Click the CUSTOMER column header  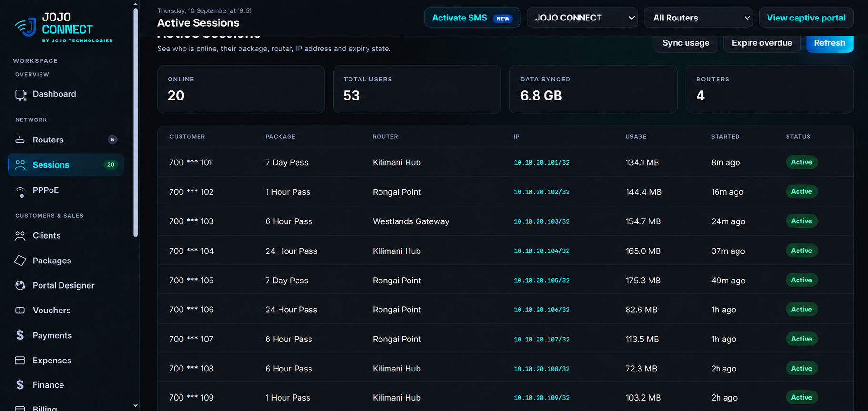pyautogui.click(x=187, y=137)
